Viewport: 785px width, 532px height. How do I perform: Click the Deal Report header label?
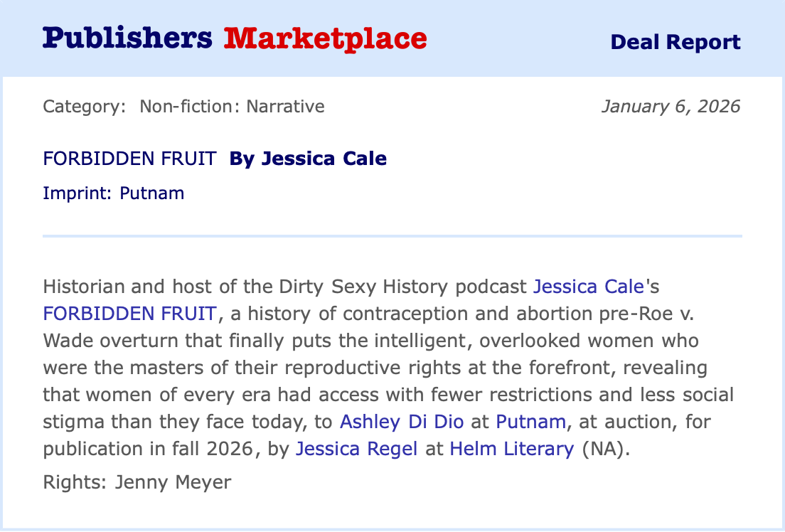pyautogui.click(x=675, y=42)
